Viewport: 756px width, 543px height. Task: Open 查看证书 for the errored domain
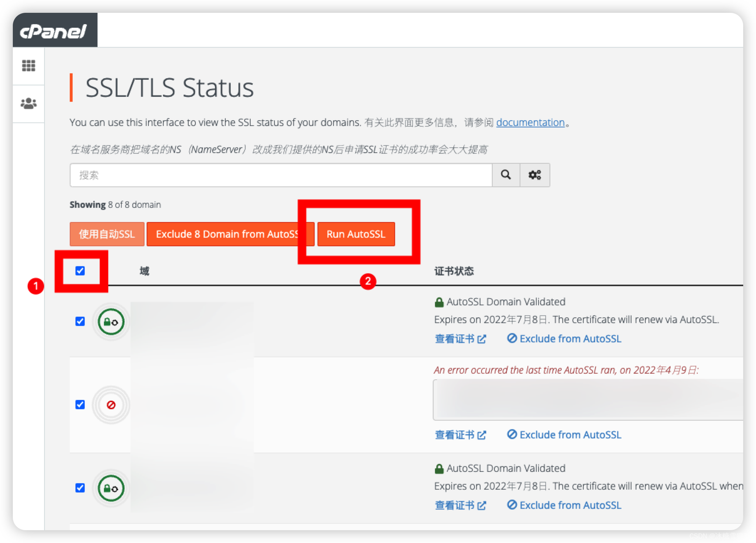(460, 435)
